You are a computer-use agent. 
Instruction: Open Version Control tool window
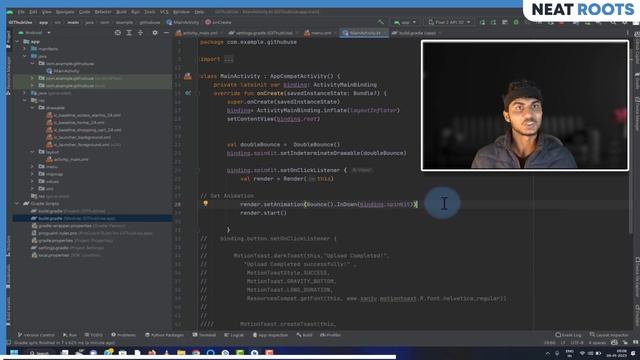tap(36, 335)
